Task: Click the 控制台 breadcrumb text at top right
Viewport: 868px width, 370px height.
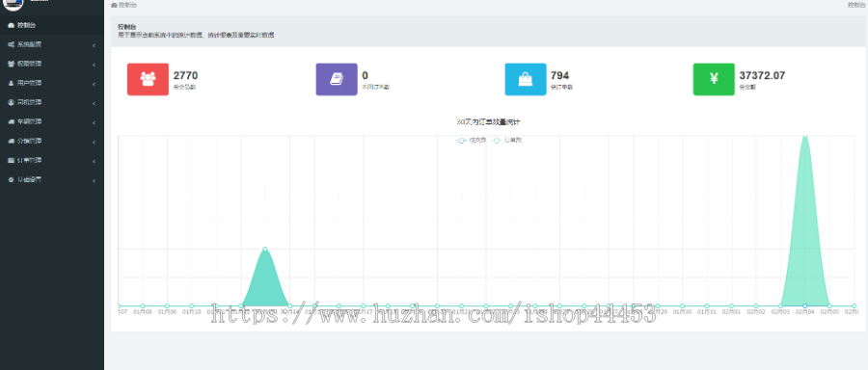Action: [857, 5]
